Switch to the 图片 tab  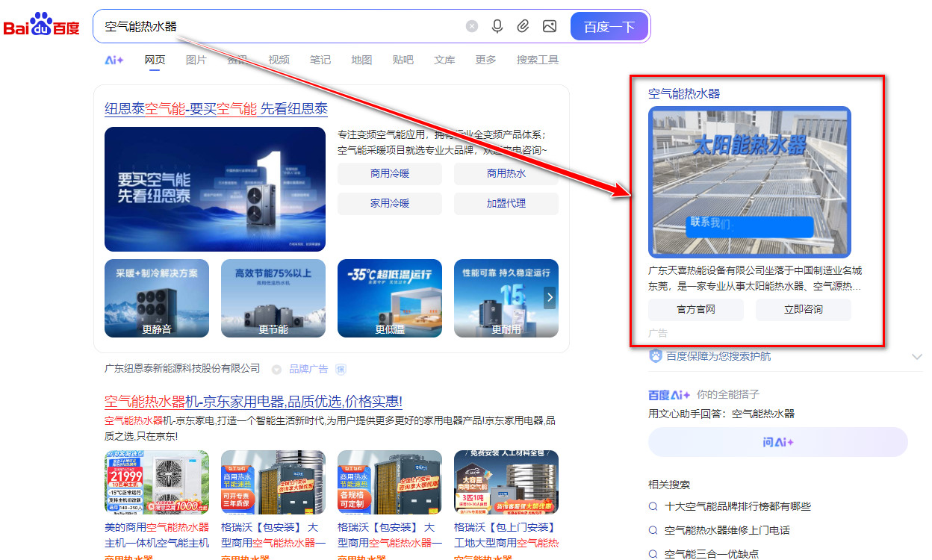pos(196,60)
